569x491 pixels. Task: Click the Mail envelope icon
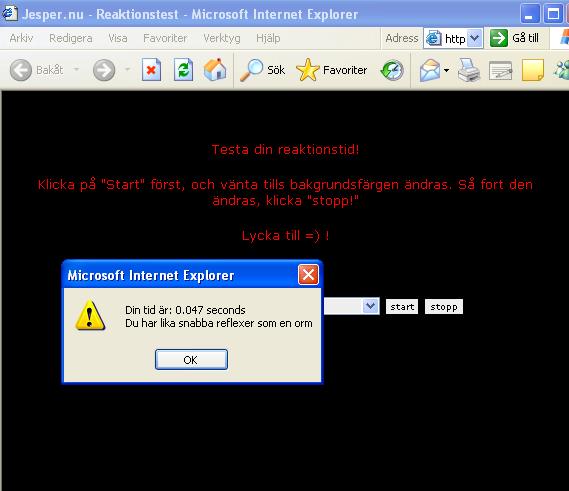click(429, 70)
